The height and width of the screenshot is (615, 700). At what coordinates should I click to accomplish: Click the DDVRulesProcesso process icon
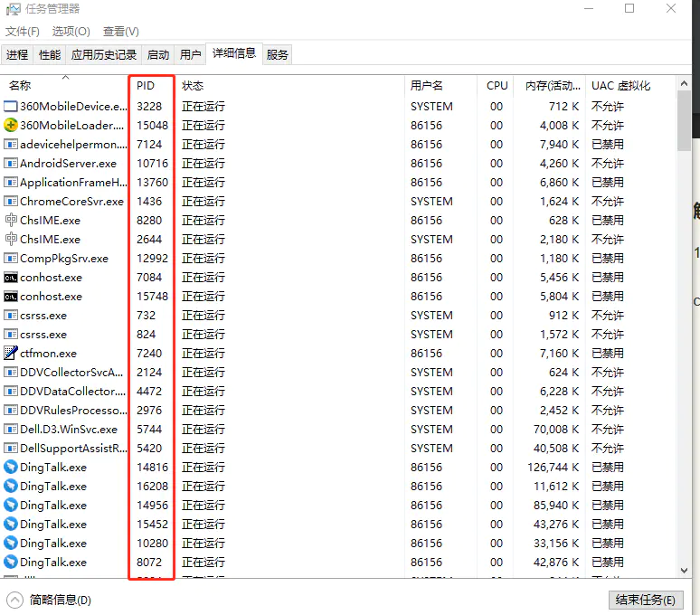[11, 410]
